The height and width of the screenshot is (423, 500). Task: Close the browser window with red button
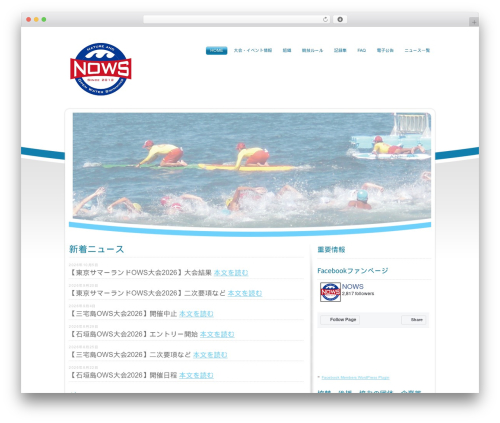29,20
